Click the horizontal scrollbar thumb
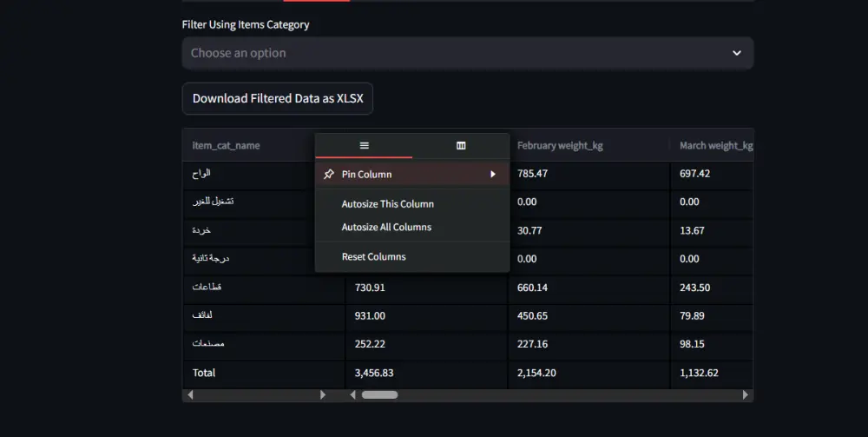This screenshot has width=868, height=437. pyautogui.click(x=379, y=394)
